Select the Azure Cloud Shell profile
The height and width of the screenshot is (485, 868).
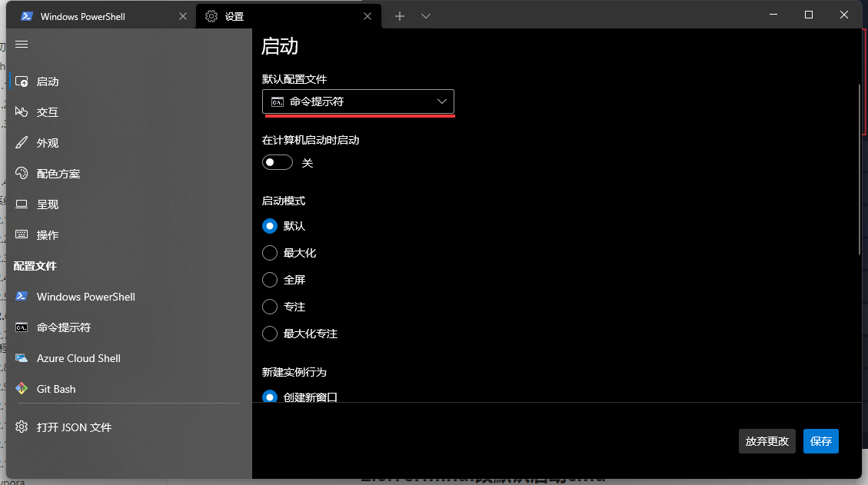tap(78, 358)
